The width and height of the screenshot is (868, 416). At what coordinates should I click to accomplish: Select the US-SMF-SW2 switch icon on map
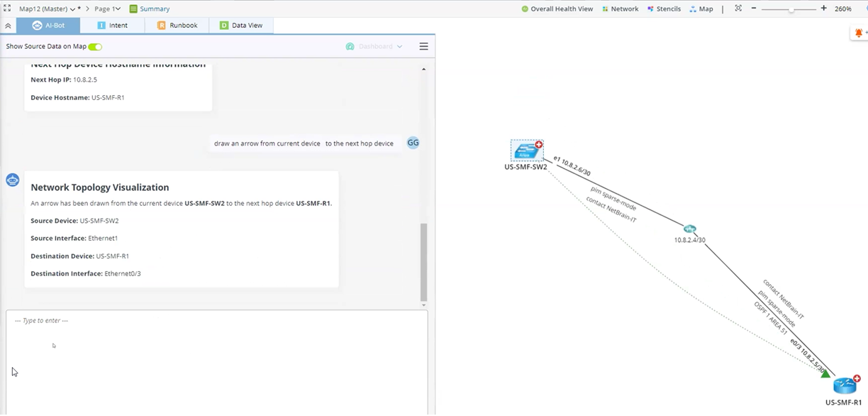click(x=525, y=150)
